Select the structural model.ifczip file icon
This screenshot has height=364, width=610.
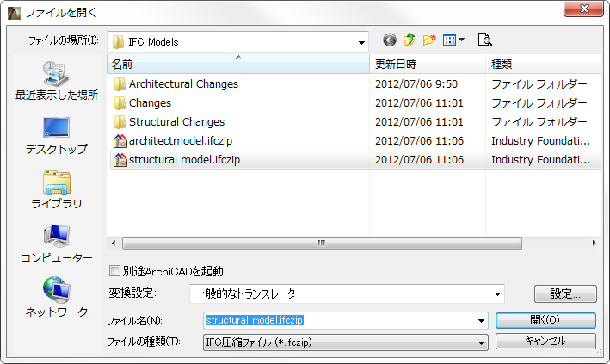pyautogui.click(x=120, y=160)
